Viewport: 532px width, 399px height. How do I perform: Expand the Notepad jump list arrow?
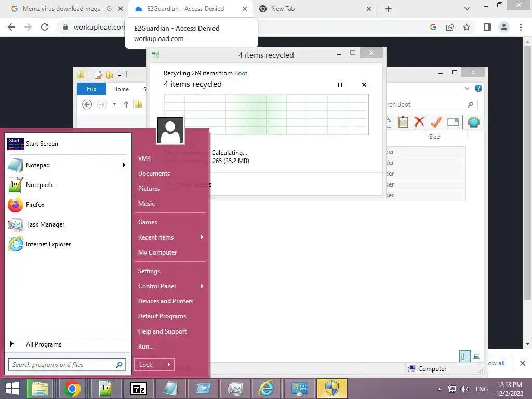[x=124, y=165]
